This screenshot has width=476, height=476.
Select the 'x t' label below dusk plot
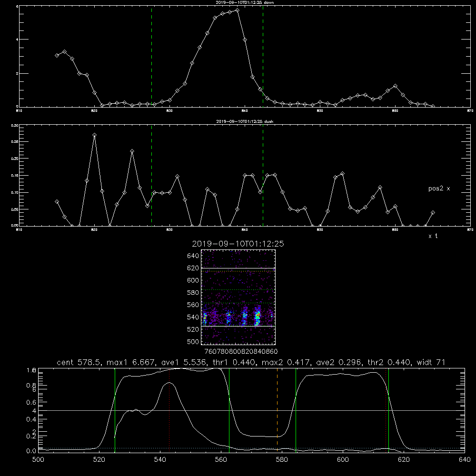pyautogui.click(x=433, y=236)
